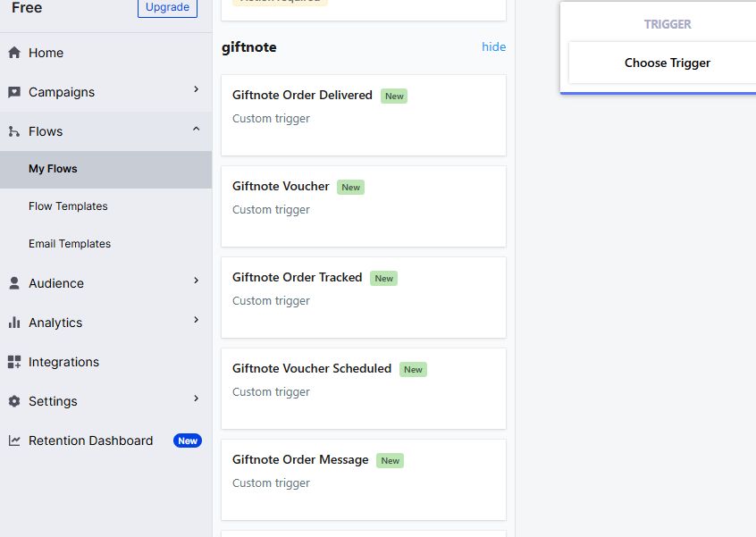Screen dimensions: 756x537
Task: Click Analytics label in sidebar
Action: (55, 323)
